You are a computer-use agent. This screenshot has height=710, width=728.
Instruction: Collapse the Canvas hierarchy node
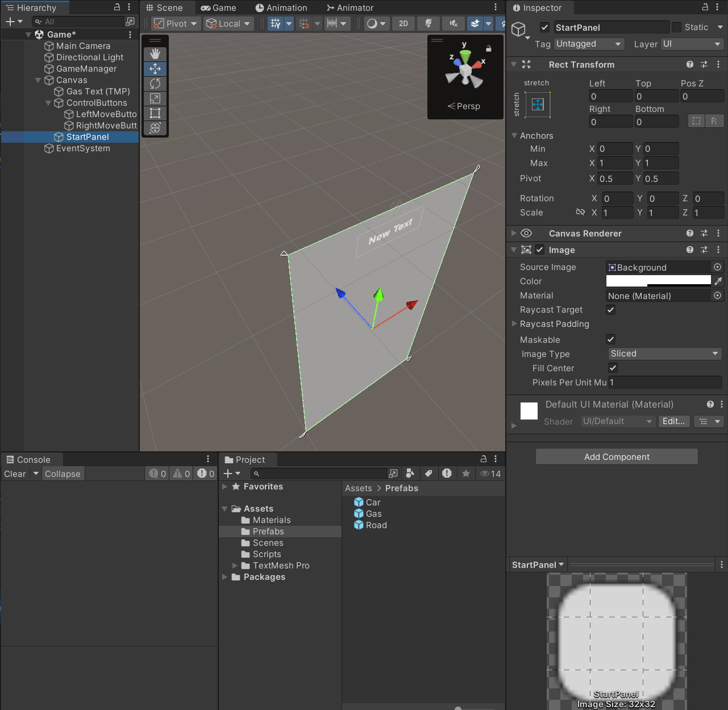[38, 80]
